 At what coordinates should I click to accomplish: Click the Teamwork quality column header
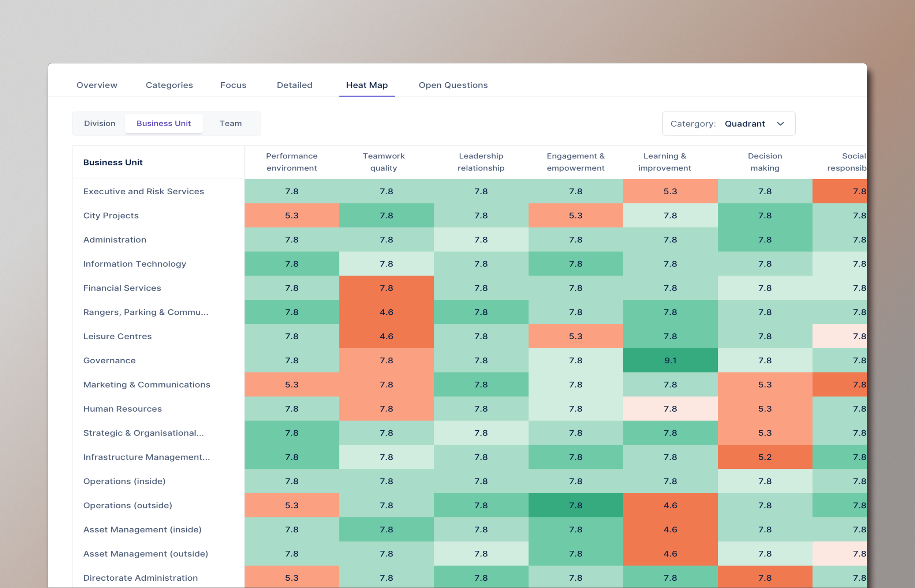[x=384, y=162]
